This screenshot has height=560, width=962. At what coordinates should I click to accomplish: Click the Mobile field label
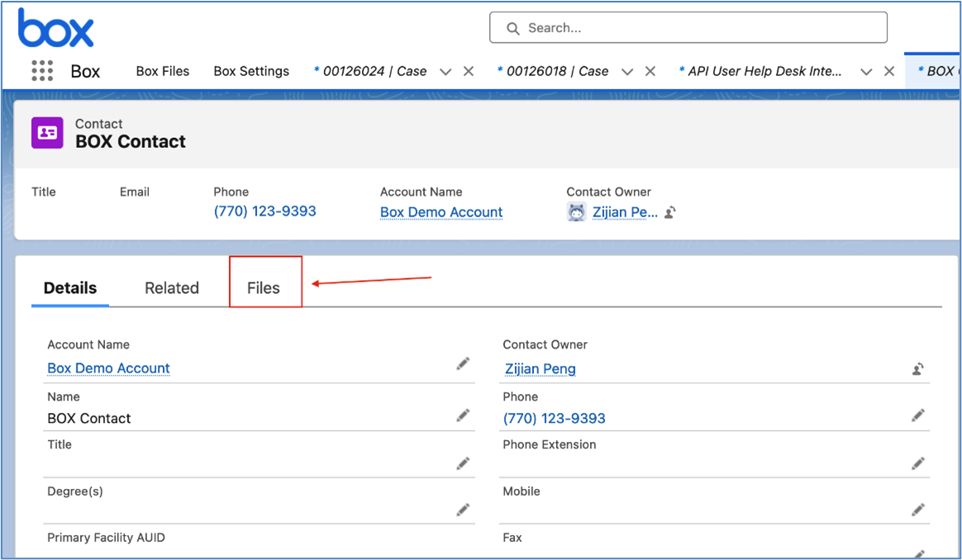click(521, 491)
